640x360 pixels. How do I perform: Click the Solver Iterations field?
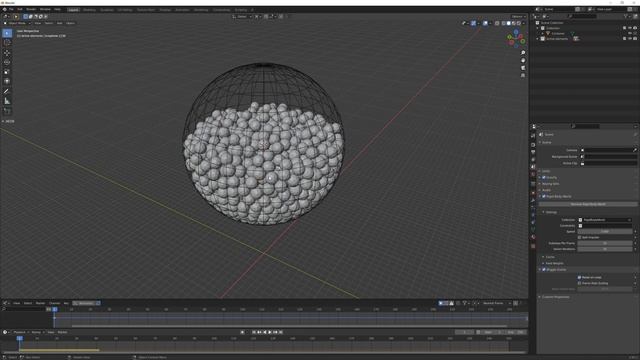click(x=604, y=249)
